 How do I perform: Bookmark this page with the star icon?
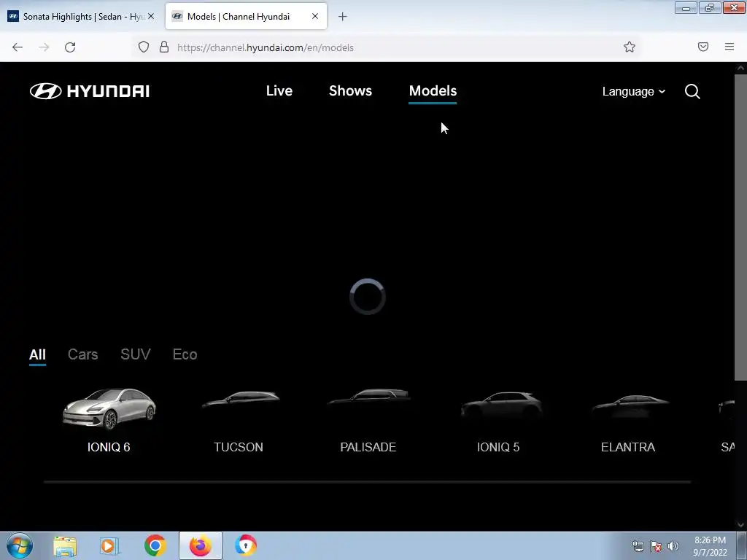(x=630, y=47)
